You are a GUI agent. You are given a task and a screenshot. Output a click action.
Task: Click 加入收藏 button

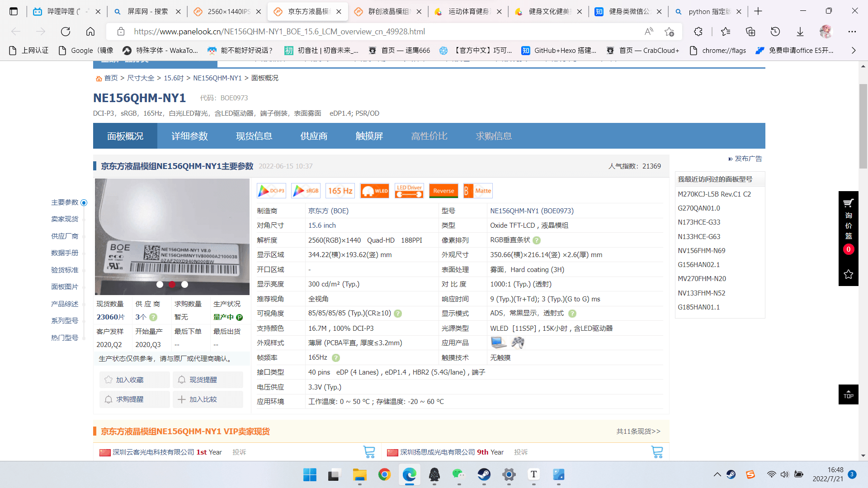(135, 380)
